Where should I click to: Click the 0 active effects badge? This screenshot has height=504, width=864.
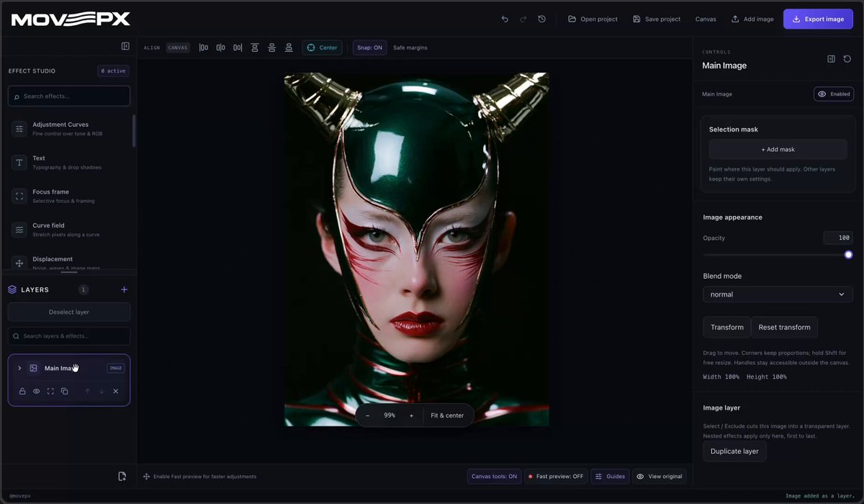tap(113, 71)
